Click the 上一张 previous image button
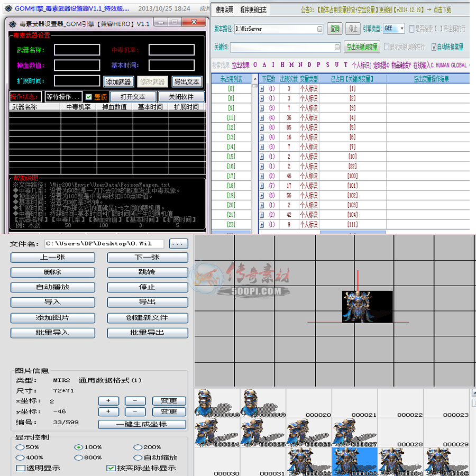 (53, 258)
